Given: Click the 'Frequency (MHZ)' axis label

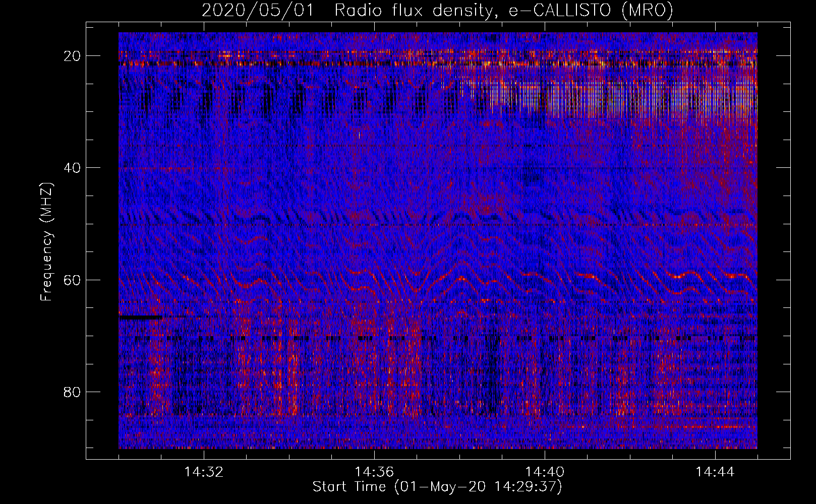Looking at the screenshot, I should (x=46, y=242).
